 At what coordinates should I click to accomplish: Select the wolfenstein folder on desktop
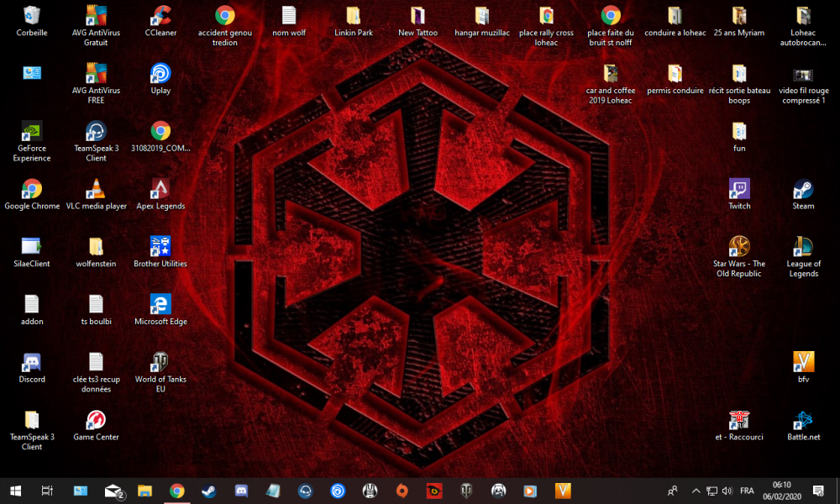coord(96,253)
